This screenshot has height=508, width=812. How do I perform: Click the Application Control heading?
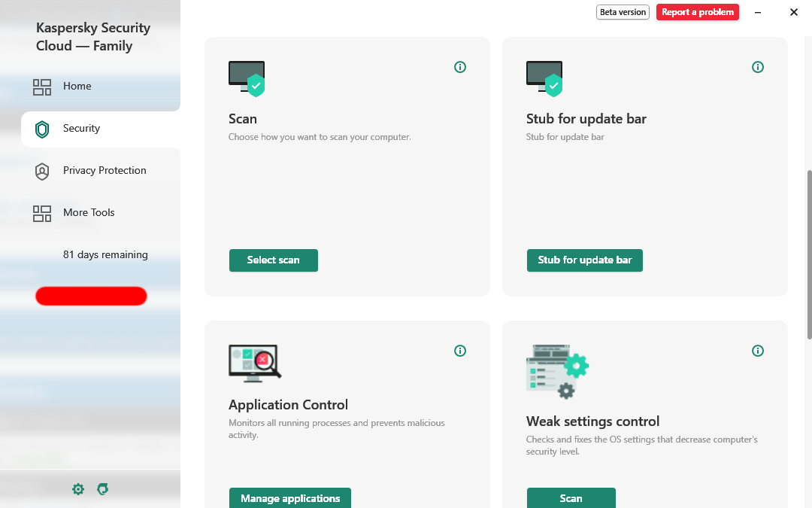click(289, 405)
